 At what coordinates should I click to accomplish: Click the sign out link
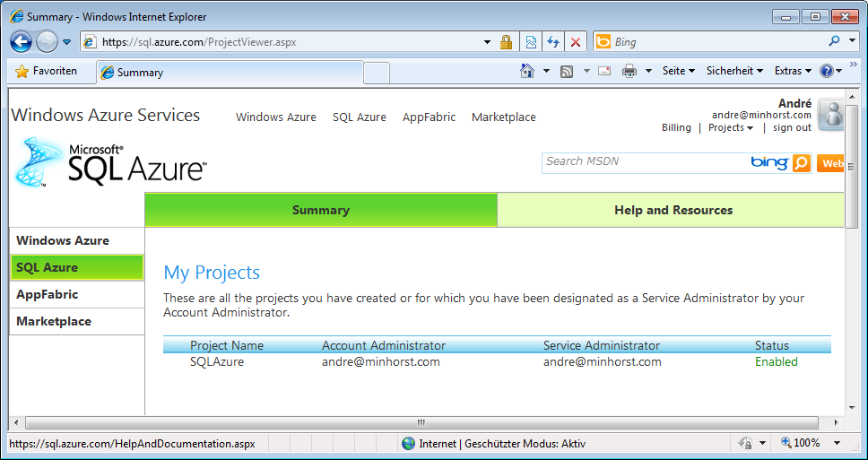(x=792, y=128)
